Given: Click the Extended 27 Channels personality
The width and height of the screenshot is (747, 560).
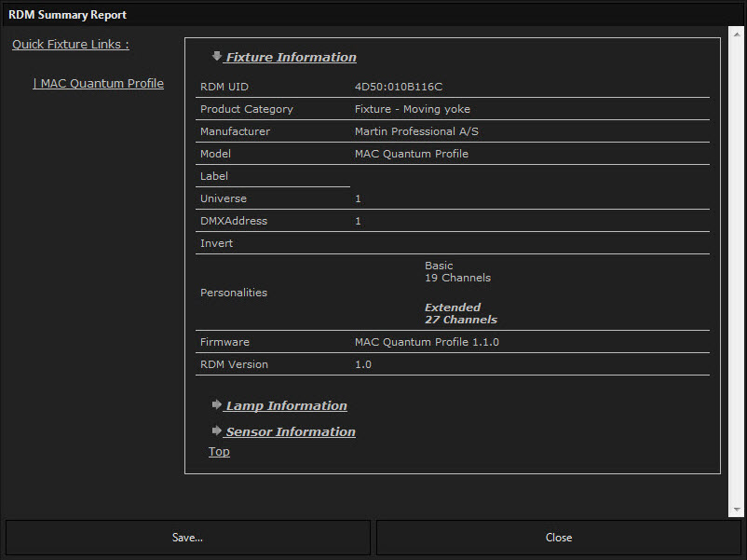Looking at the screenshot, I should tap(461, 314).
